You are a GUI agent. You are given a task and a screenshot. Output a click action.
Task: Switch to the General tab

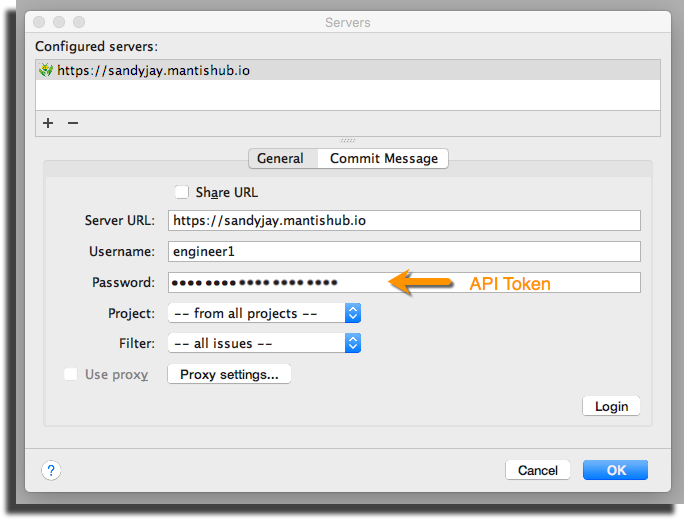280,158
